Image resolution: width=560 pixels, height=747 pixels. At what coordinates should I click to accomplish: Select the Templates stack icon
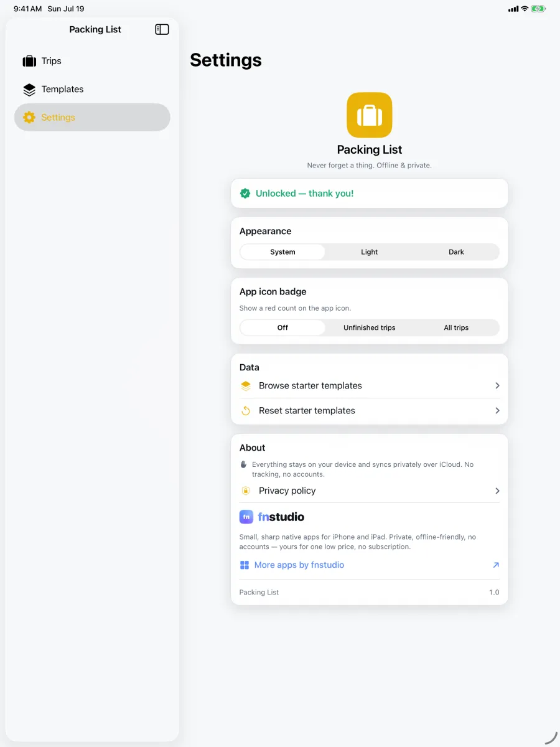[29, 90]
